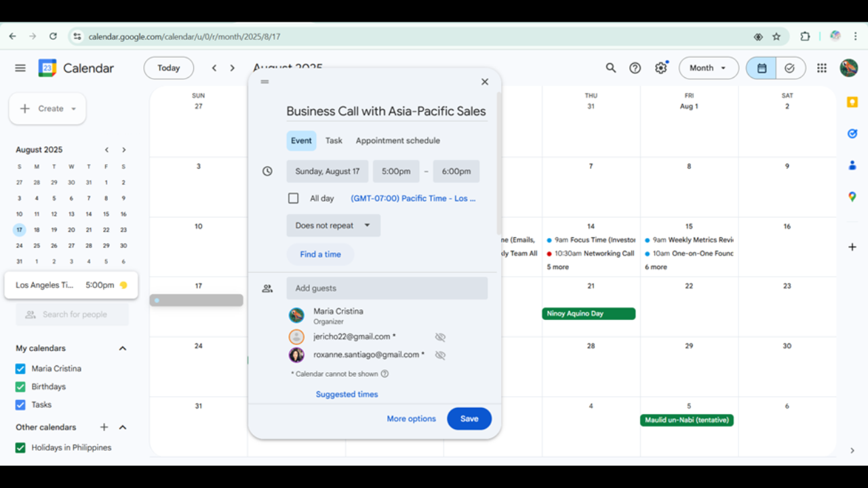Open the Does not repeat dropdown
The height and width of the screenshot is (488, 868).
pyautogui.click(x=334, y=226)
